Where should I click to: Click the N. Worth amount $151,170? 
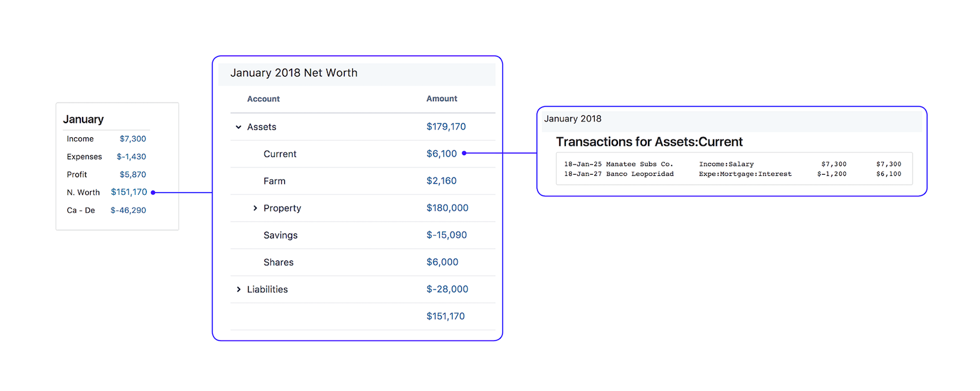pos(129,192)
